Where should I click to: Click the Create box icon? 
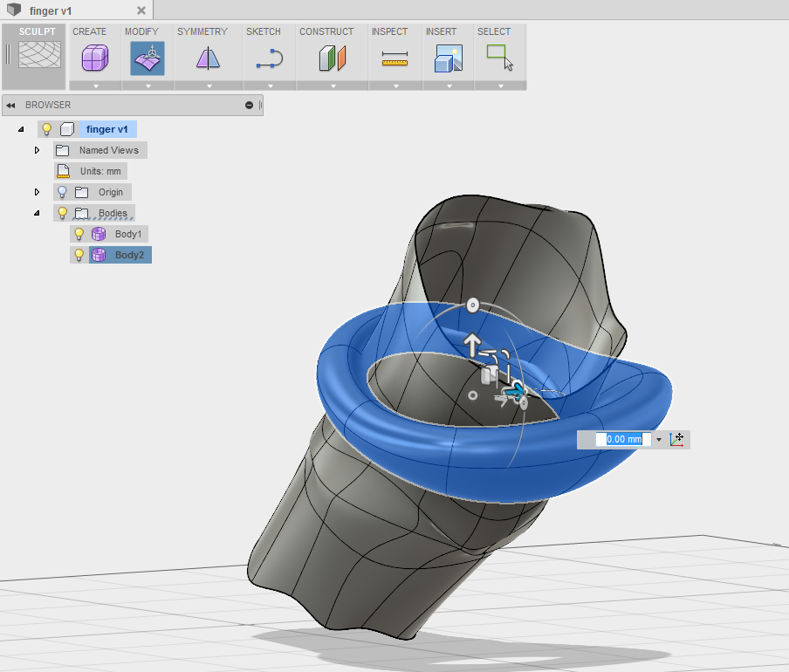pyautogui.click(x=94, y=58)
